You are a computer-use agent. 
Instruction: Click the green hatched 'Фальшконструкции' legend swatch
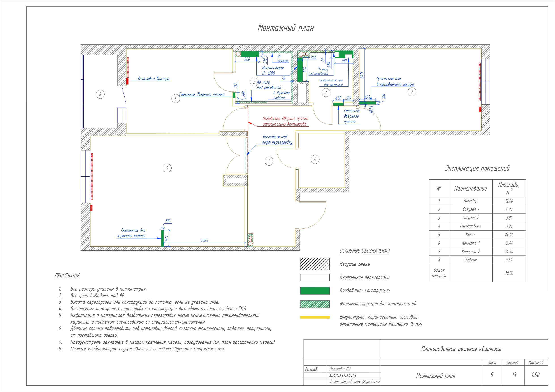315,304
